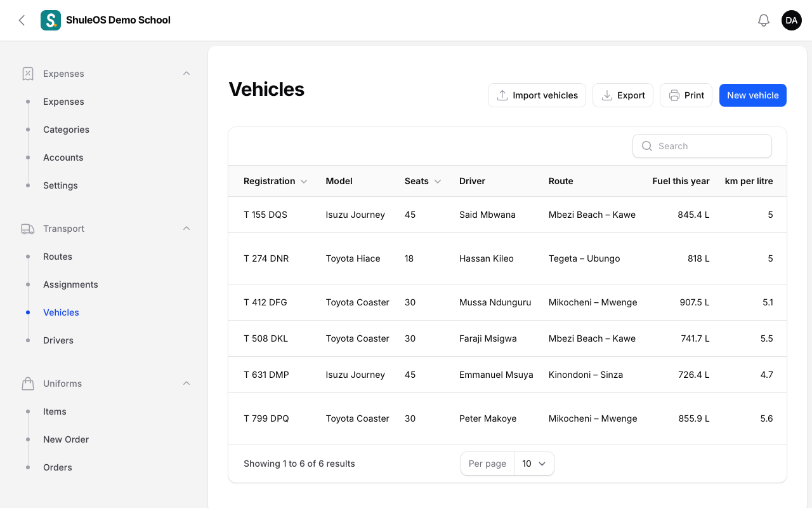Open the Per page dropdown
The width and height of the screenshot is (812, 508).
click(534, 464)
